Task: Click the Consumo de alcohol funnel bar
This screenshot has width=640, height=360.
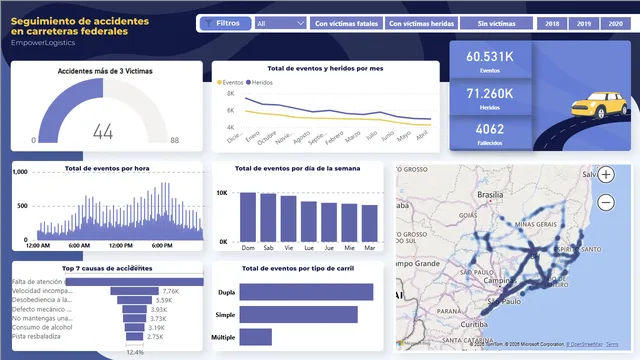Action: 134,327
